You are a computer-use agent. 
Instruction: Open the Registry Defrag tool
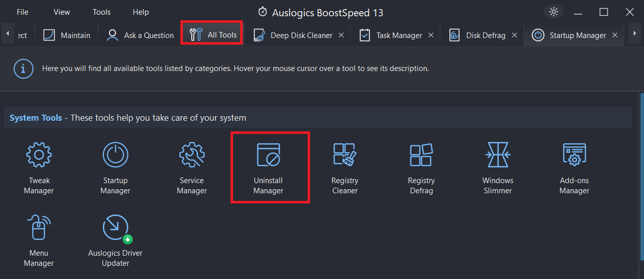[x=422, y=168]
